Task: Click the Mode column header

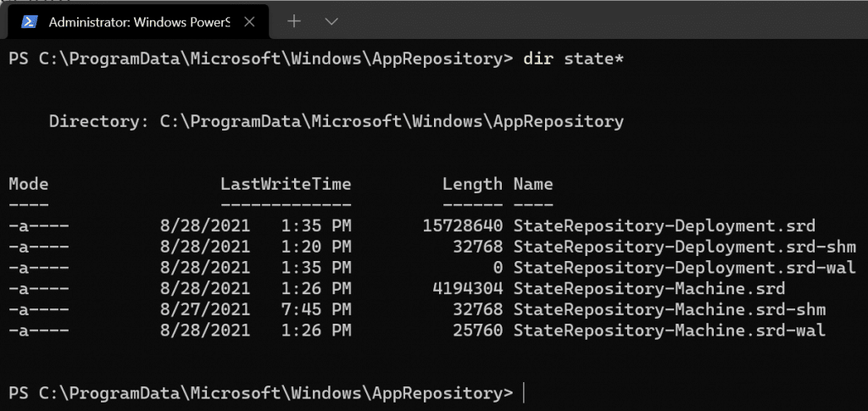Action: point(29,184)
